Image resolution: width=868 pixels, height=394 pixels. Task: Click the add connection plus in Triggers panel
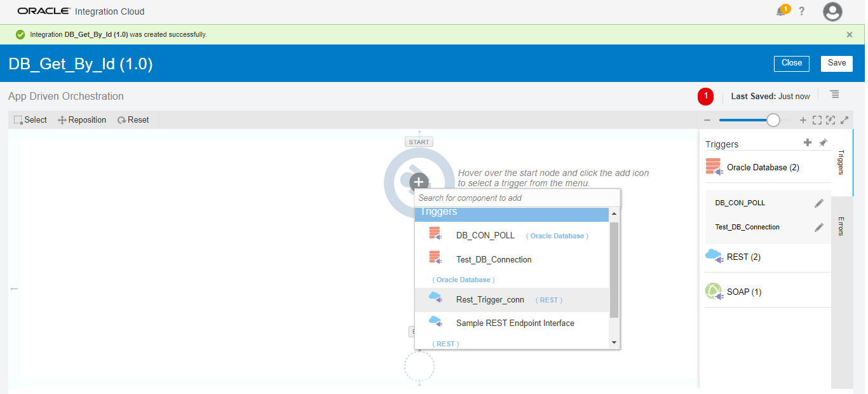pos(808,142)
